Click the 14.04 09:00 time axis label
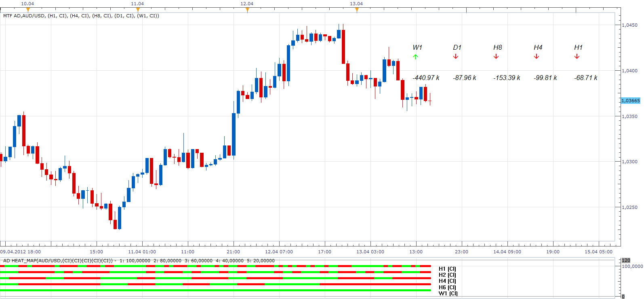 tap(507, 252)
